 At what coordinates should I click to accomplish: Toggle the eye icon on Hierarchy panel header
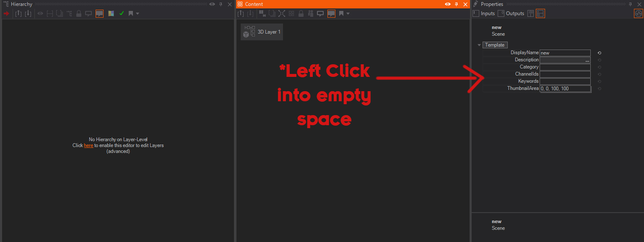212,4
